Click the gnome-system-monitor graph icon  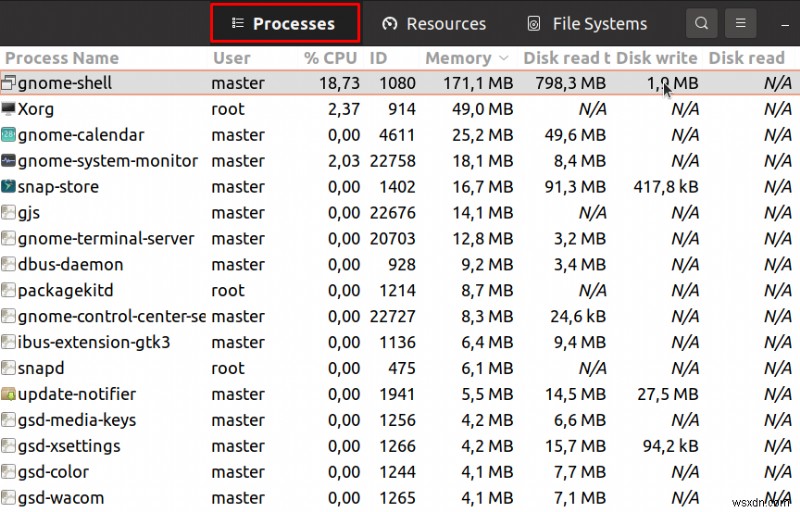tap(8, 160)
